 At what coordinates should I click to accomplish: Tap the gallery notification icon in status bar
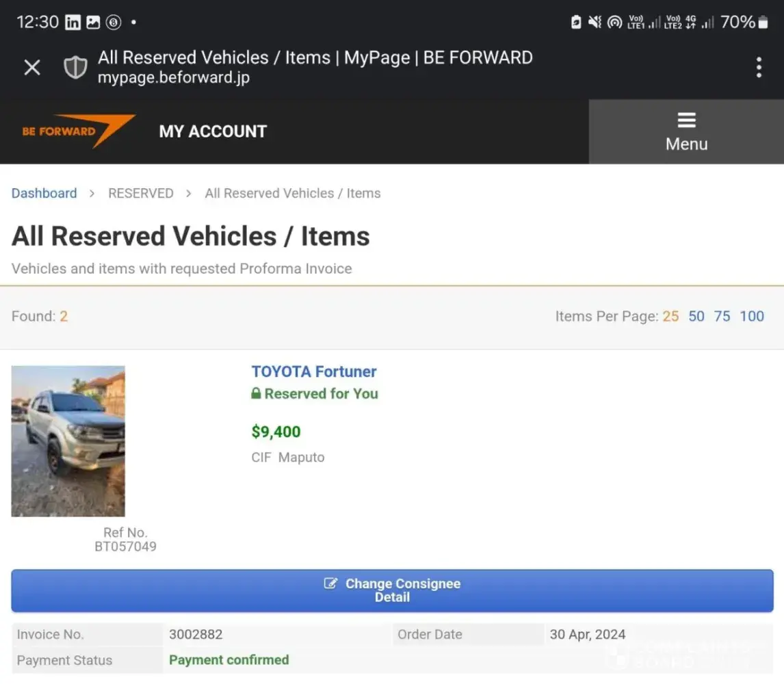point(93,23)
